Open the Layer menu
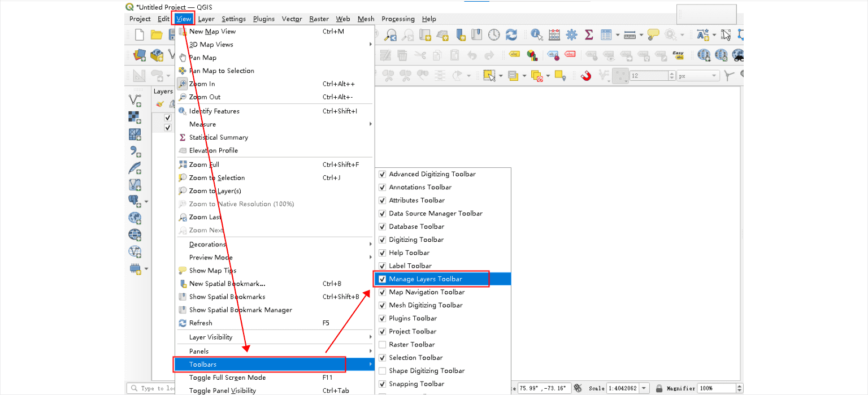This screenshot has height=395, width=868. 206,19
